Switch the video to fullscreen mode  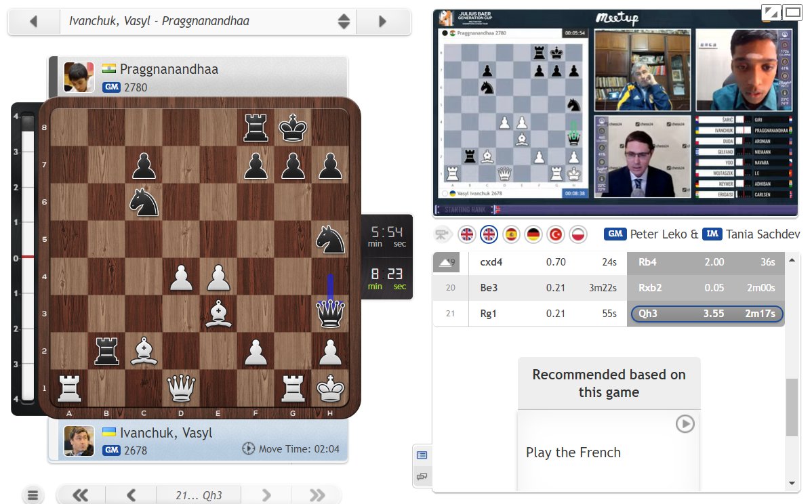(792, 12)
